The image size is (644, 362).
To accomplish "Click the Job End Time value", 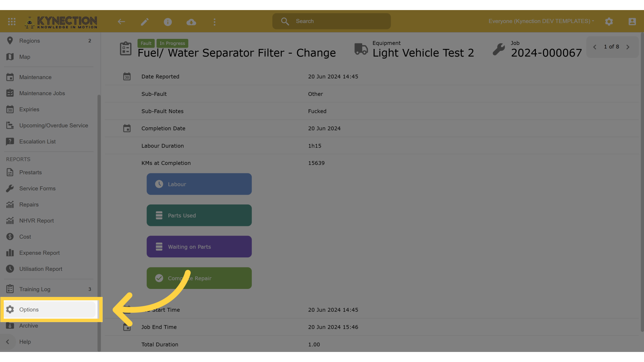I will click(333, 327).
